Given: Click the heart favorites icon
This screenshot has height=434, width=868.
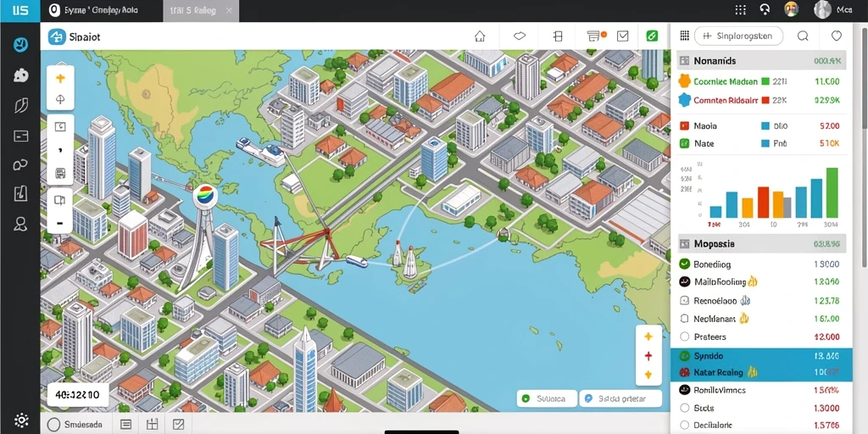Looking at the screenshot, I should coord(837,36).
